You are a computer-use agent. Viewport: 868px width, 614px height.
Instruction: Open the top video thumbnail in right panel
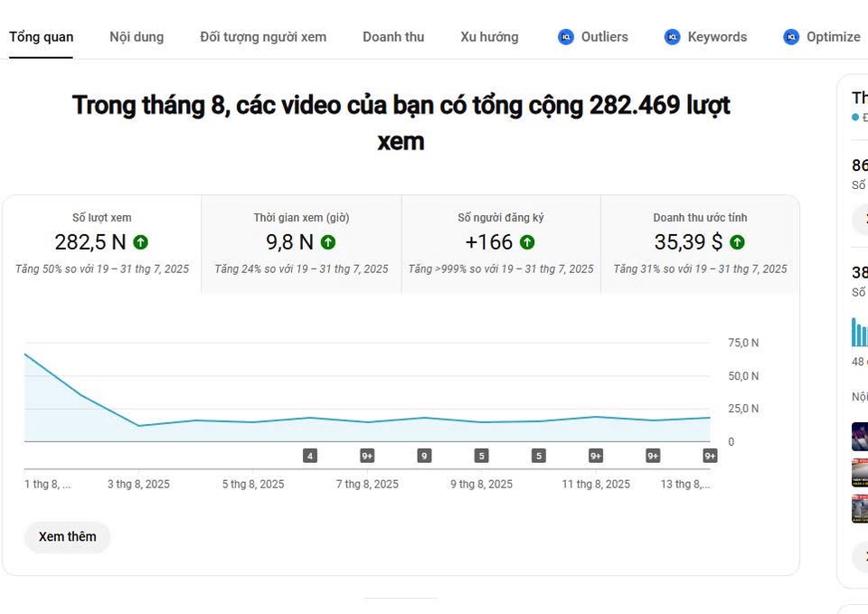(860, 437)
